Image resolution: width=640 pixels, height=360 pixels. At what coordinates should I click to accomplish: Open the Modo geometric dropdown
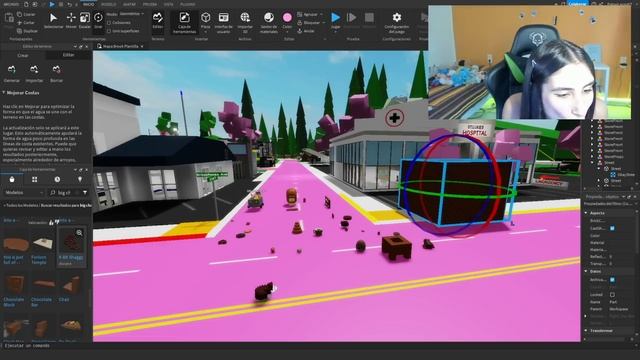(x=132, y=13)
